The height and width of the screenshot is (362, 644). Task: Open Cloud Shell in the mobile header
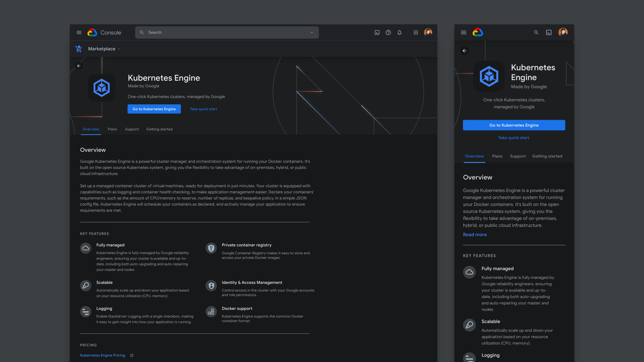pyautogui.click(x=549, y=33)
